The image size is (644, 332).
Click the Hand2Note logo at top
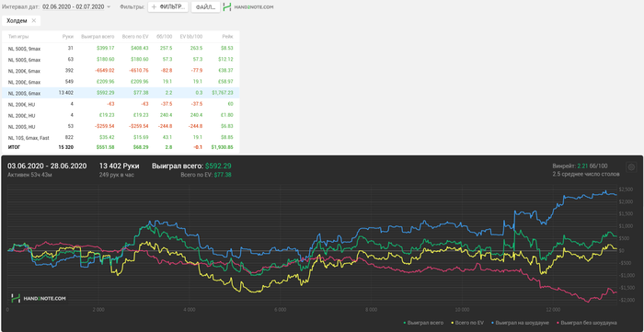tap(248, 7)
